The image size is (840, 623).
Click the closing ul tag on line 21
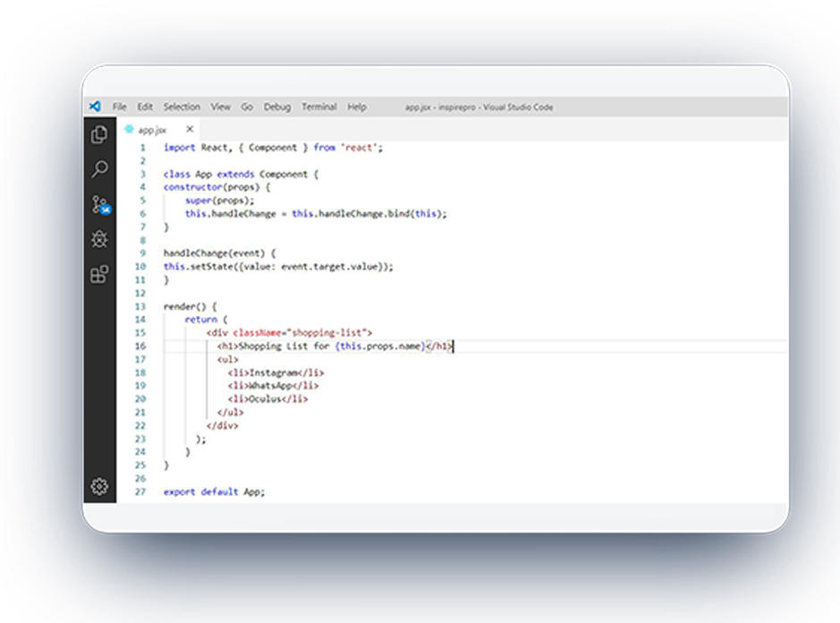coord(231,413)
